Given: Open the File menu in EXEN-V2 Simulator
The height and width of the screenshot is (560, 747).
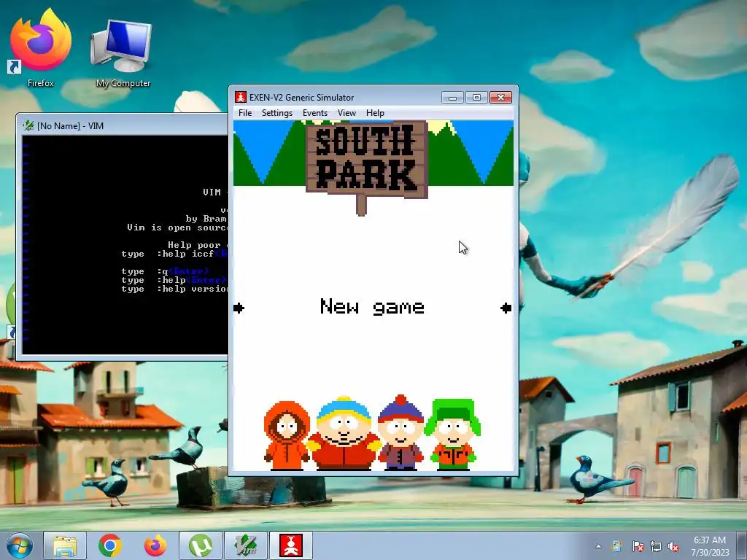Looking at the screenshot, I should pos(245,113).
